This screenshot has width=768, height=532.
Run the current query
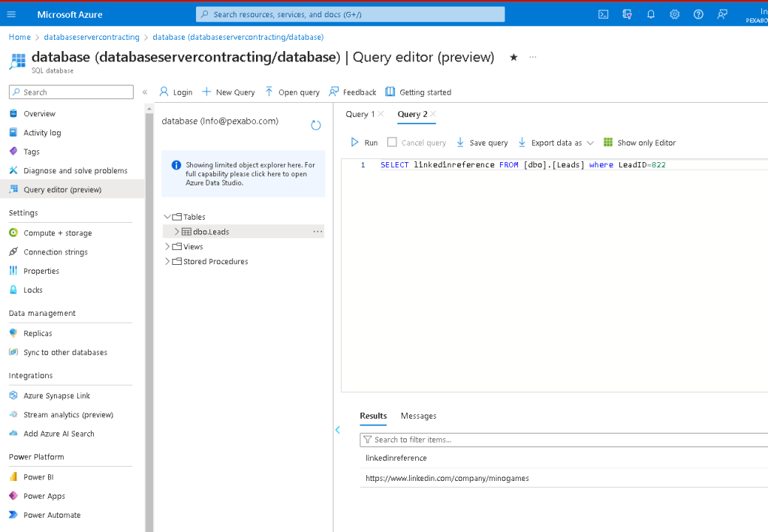pos(364,143)
